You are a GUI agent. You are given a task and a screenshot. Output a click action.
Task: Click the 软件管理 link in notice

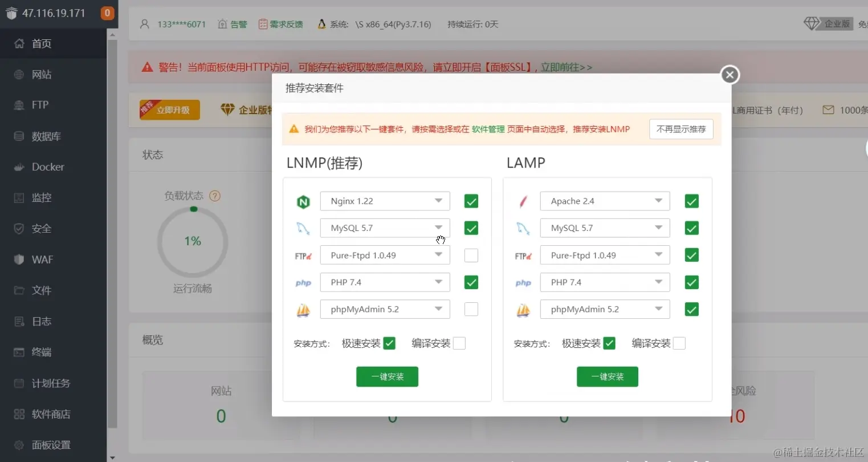488,129
